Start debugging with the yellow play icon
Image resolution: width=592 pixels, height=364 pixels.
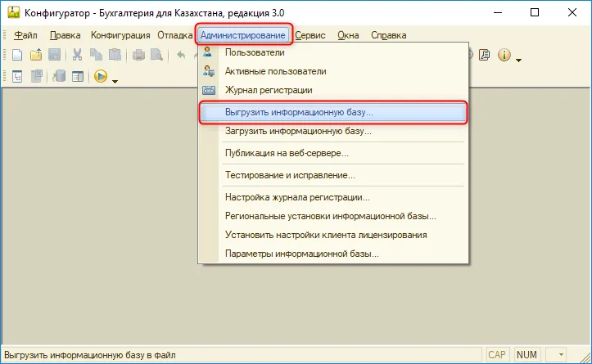click(x=101, y=77)
